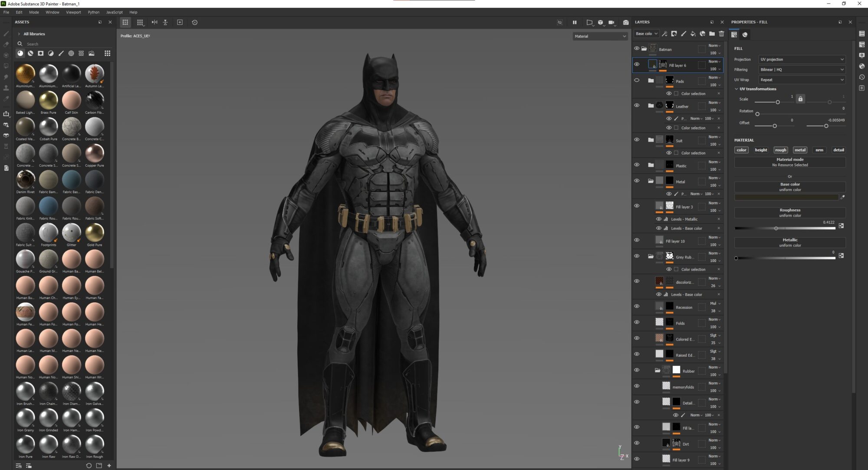
Task: Select the Gold Pure material thumbnail
Action: [94, 233]
